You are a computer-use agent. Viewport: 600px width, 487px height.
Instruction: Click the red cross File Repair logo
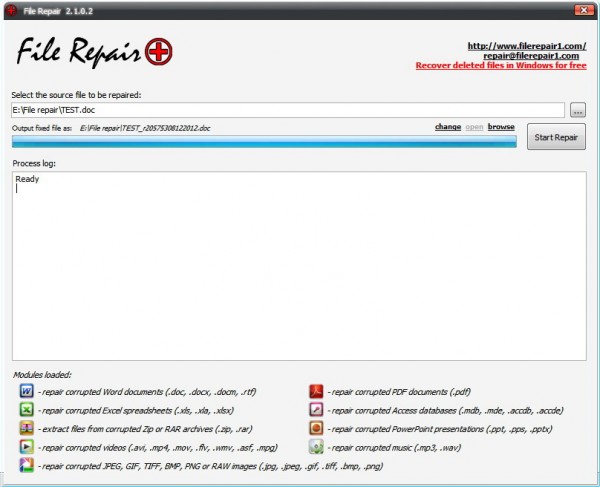158,51
